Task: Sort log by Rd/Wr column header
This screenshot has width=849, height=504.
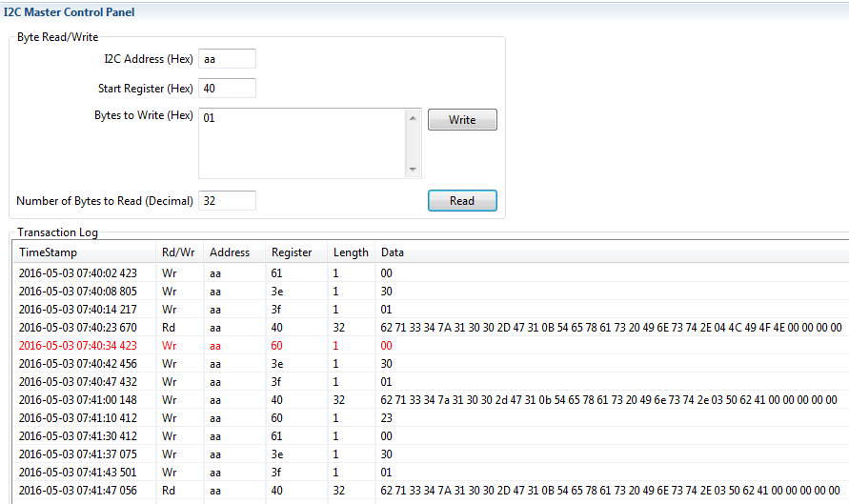Action: (178, 252)
